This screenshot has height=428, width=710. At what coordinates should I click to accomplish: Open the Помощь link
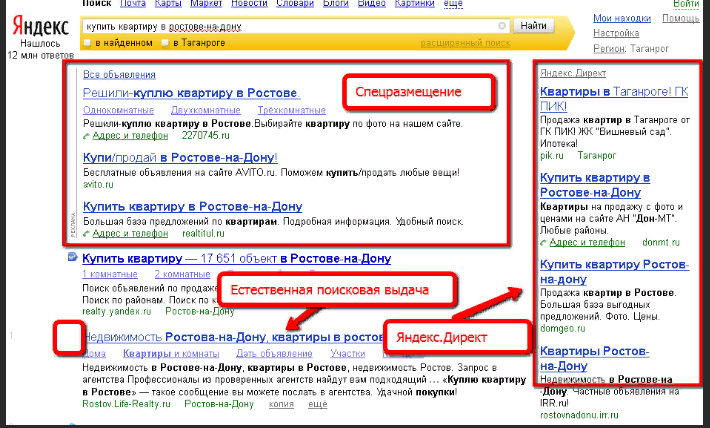click(681, 19)
